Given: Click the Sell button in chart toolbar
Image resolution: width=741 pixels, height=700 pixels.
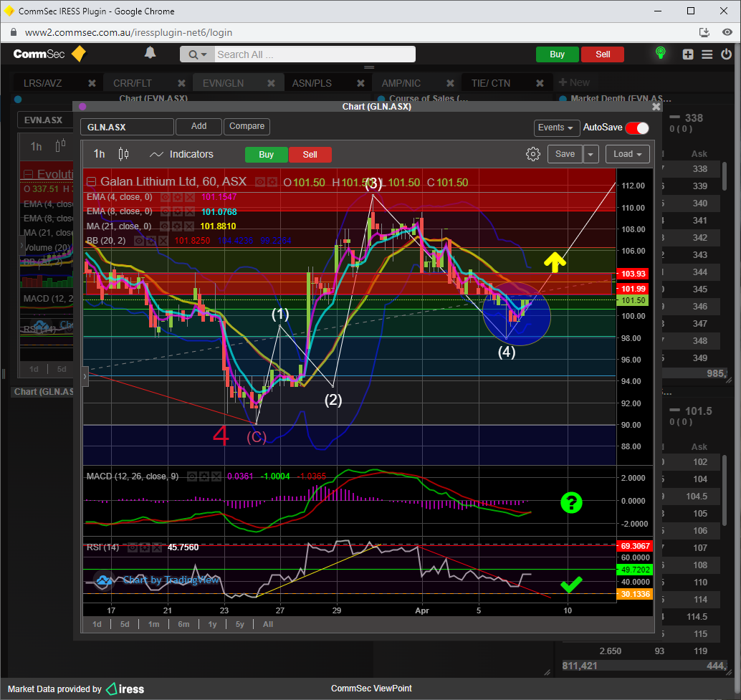Looking at the screenshot, I should 310,155.
